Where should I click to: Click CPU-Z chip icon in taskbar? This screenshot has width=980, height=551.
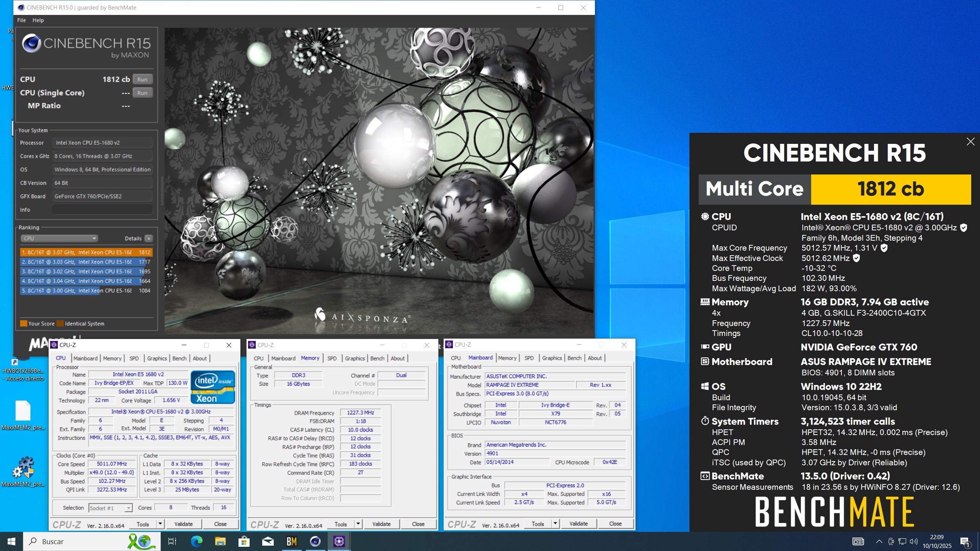pyautogui.click(x=339, y=541)
